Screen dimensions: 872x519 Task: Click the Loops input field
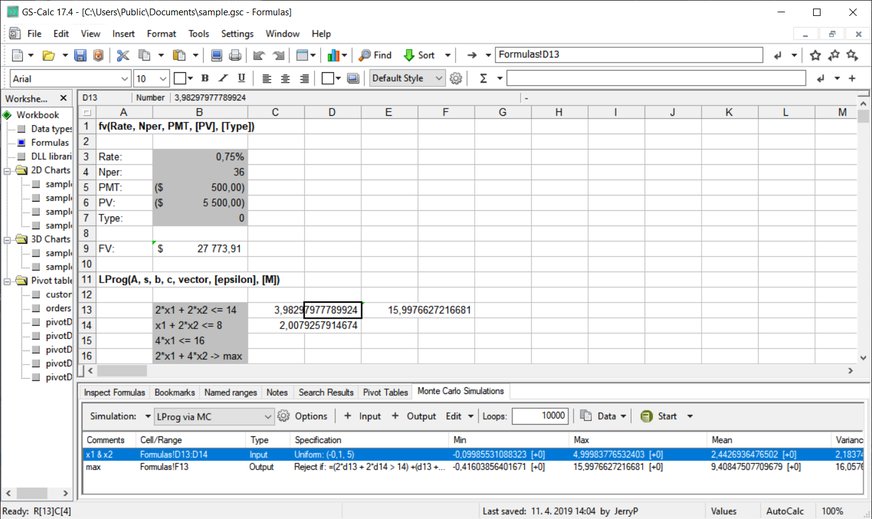541,416
